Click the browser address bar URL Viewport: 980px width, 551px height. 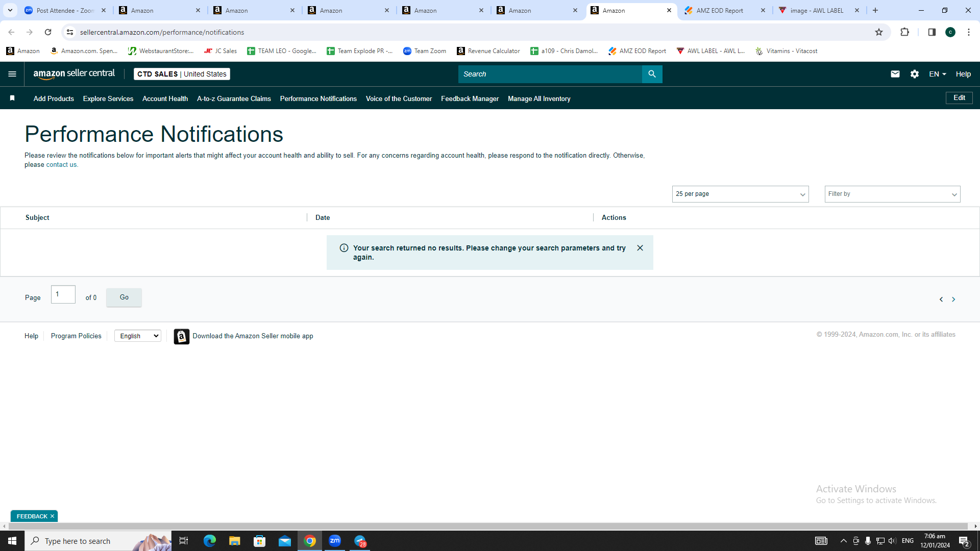pos(162,32)
